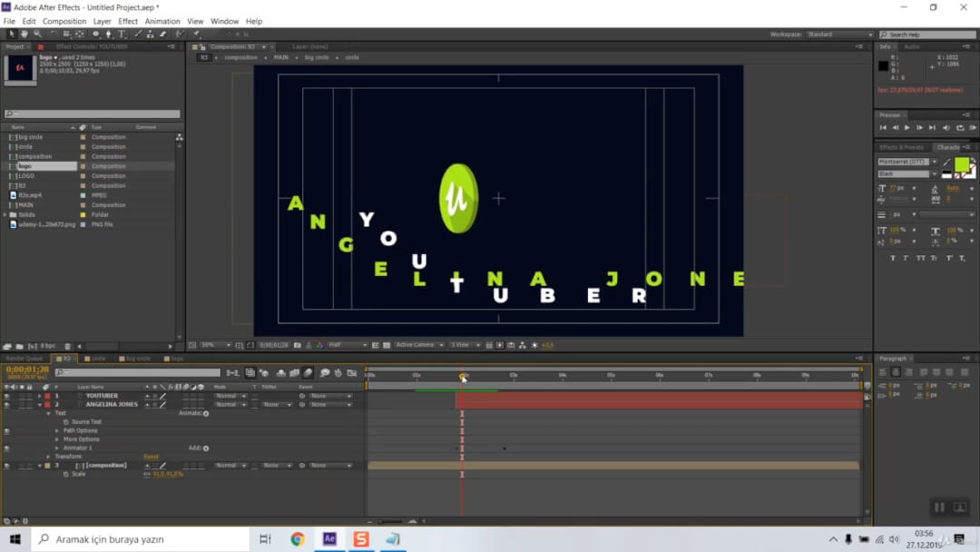
Task: Enable motion blur switch in timeline header
Action: 309,373
